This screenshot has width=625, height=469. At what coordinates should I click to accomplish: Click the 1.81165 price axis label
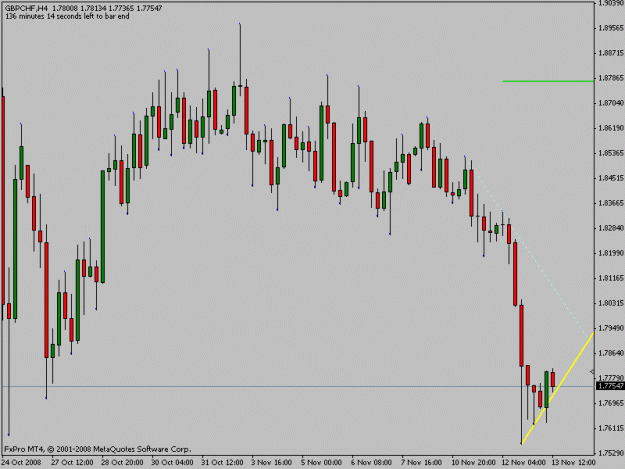tap(611, 278)
